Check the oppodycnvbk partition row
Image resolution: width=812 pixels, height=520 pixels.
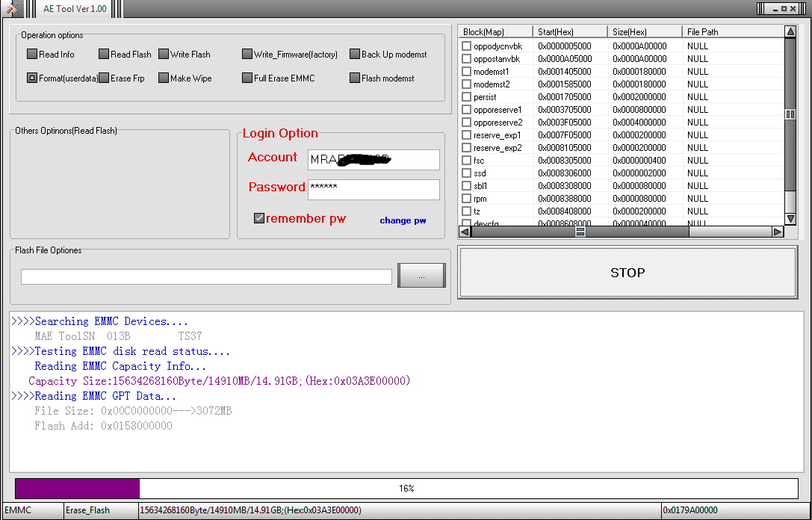click(466, 46)
